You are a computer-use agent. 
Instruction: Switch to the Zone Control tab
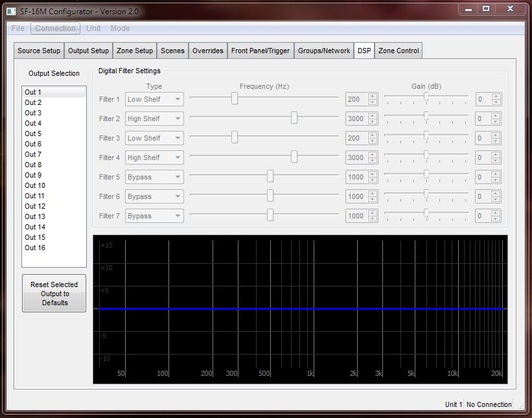399,51
